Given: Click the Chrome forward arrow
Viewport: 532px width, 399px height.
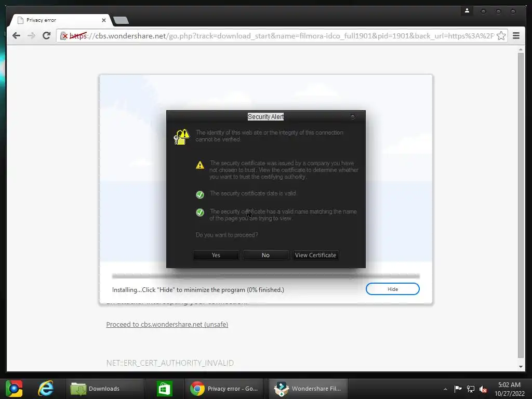Looking at the screenshot, I should coord(31,36).
